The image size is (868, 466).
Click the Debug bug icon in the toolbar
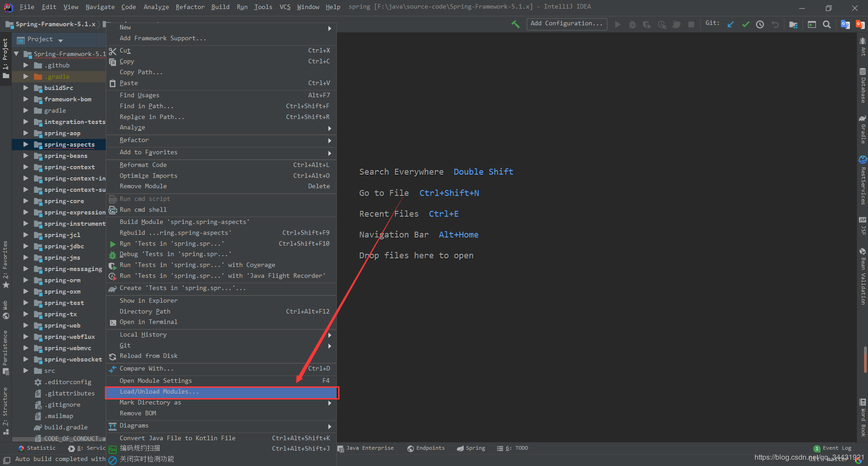click(x=632, y=24)
